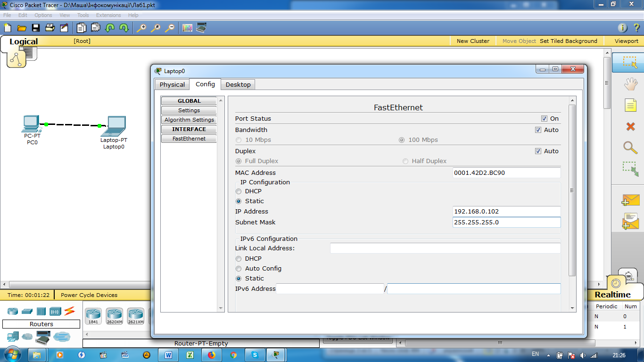
Task: Select Static under IP Configuration
Action: click(x=239, y=201)
